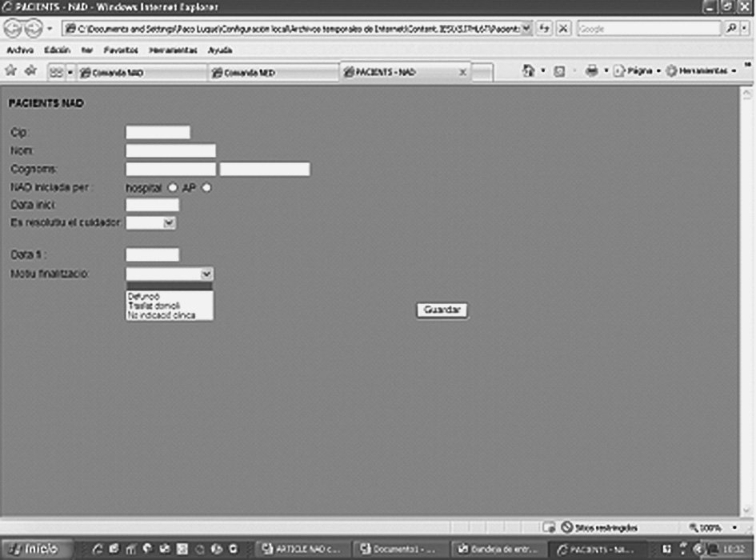Click the Print icon in the toolbar
The width and height of the screenshot is (756, 560).
click(592, 70)
